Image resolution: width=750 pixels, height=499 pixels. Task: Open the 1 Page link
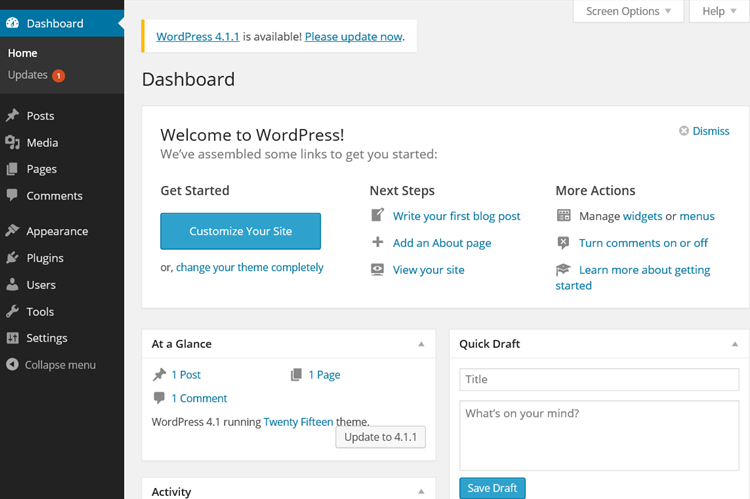(324, 375)
